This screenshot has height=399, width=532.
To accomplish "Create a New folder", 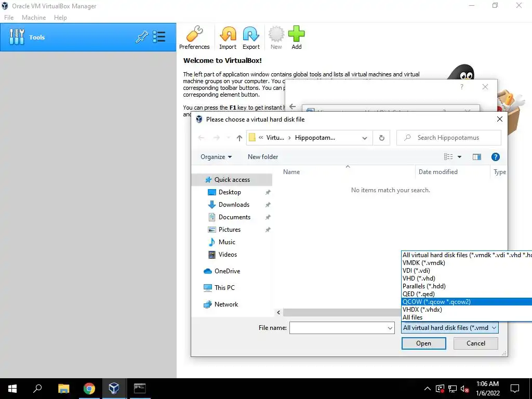I will pos(262,157).
